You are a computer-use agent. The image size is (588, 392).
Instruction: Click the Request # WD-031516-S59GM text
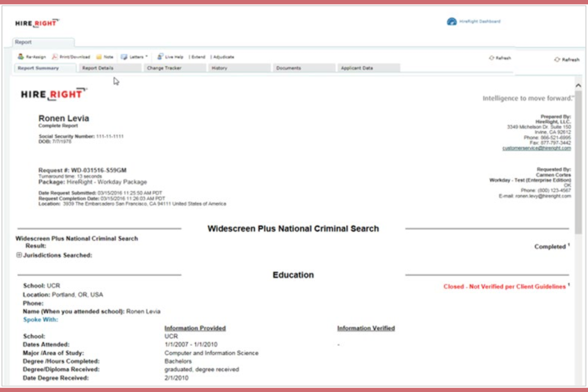82,170
